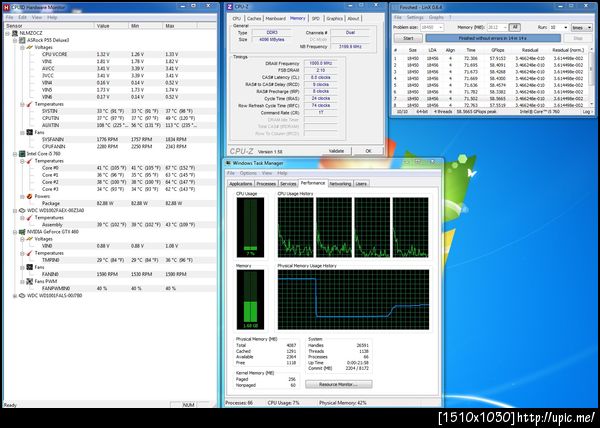
Task: Open the File menu in Hardware Monitor
Action: click(9, 18)
